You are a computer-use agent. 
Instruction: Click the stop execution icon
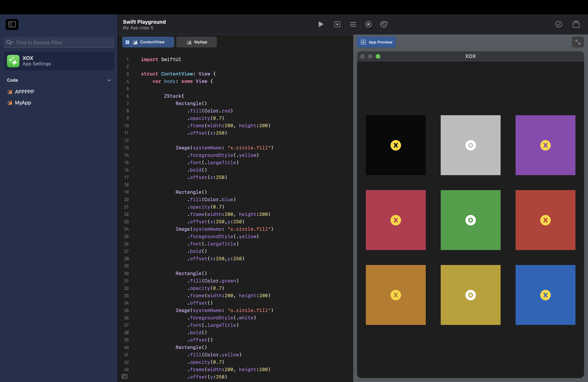[x=337, y=24]
